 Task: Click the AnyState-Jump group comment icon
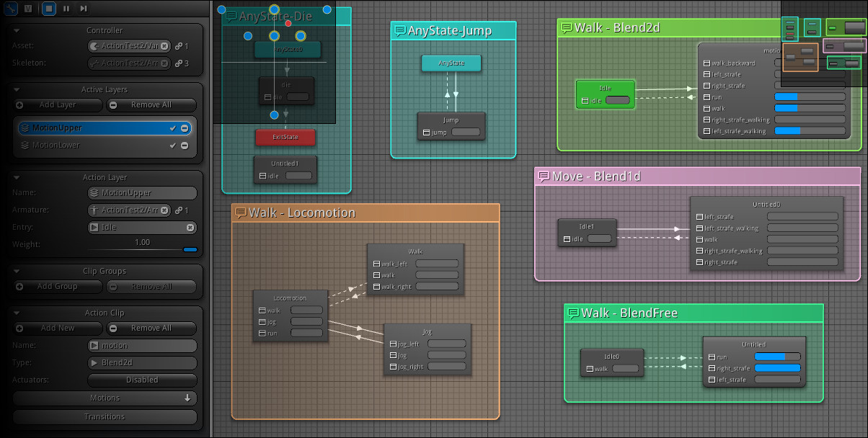(x=400, y=30)
